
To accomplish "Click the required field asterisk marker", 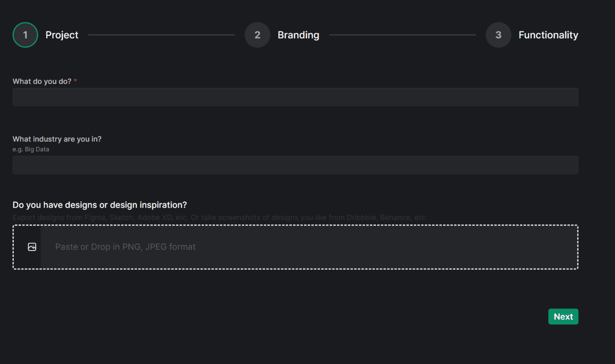I will (75, 81).
